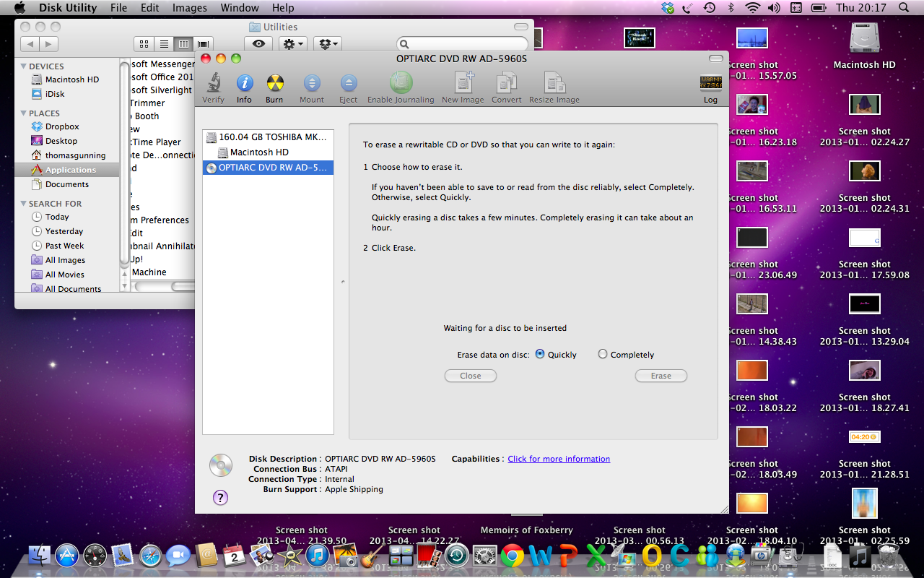Open the Dropbox menu bar icon
The image size is (924, 578).
667,8
